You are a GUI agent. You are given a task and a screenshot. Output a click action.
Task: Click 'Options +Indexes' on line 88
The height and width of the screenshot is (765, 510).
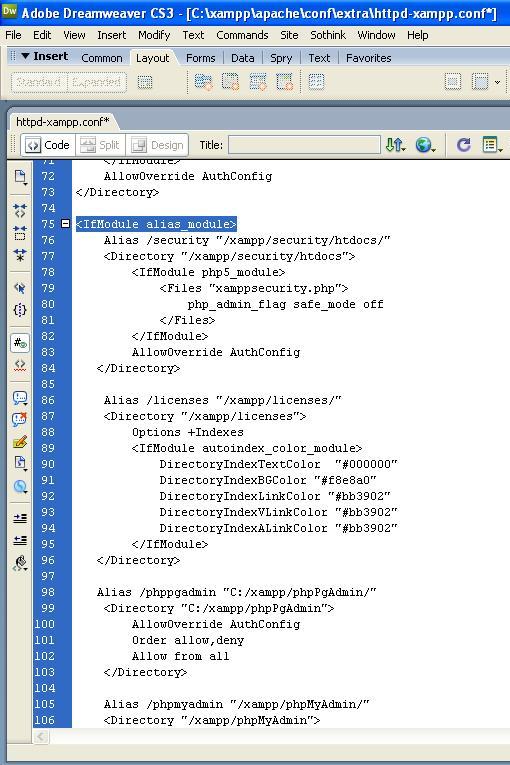click(x=187, y=432)
